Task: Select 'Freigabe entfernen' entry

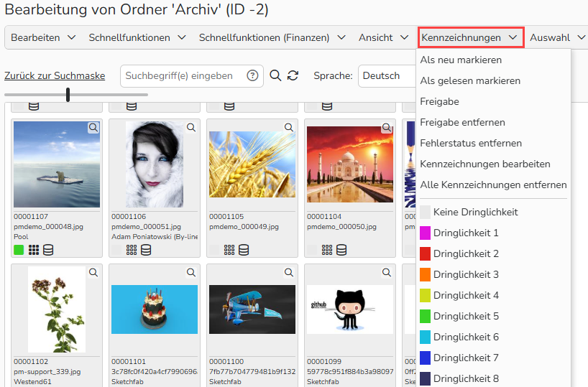Action: coord(494,123)
